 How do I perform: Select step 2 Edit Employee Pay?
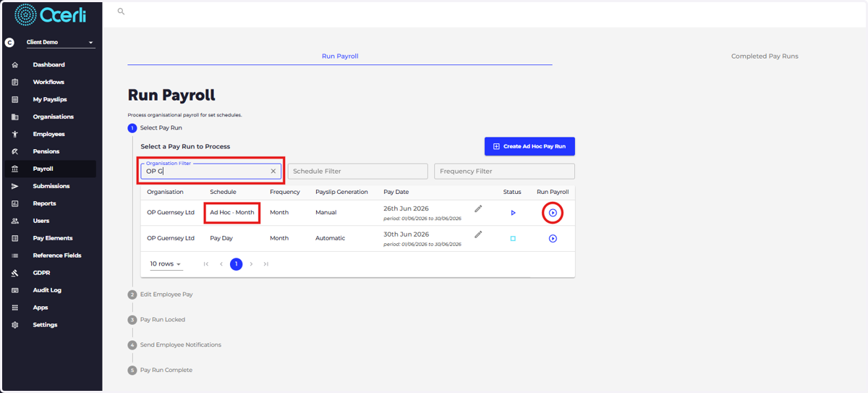(x=160, y=295)
